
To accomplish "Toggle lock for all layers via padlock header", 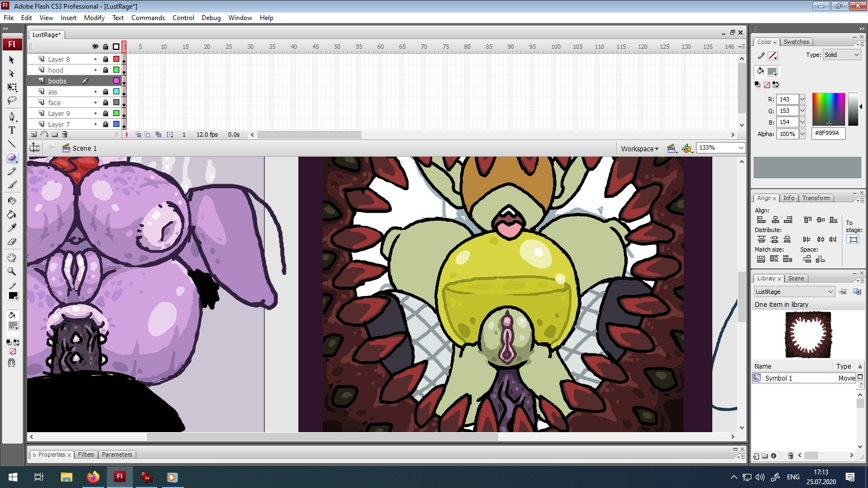I will coord(105,47).
